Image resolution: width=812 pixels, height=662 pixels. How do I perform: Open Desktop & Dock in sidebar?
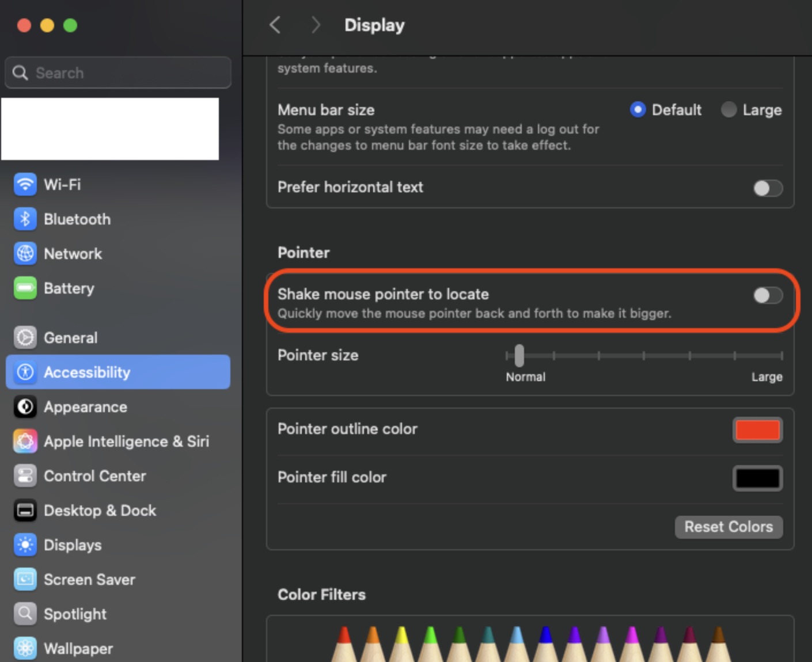[100, 511]
